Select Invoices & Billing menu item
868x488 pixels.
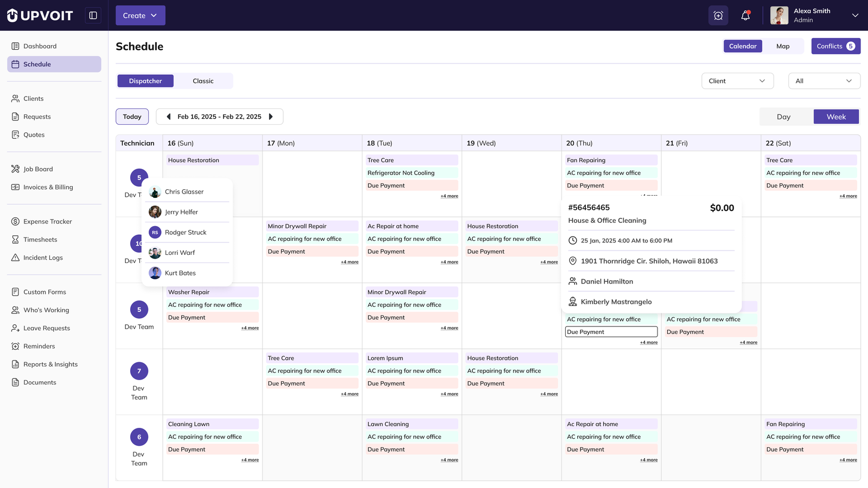(x=48, y=187)
